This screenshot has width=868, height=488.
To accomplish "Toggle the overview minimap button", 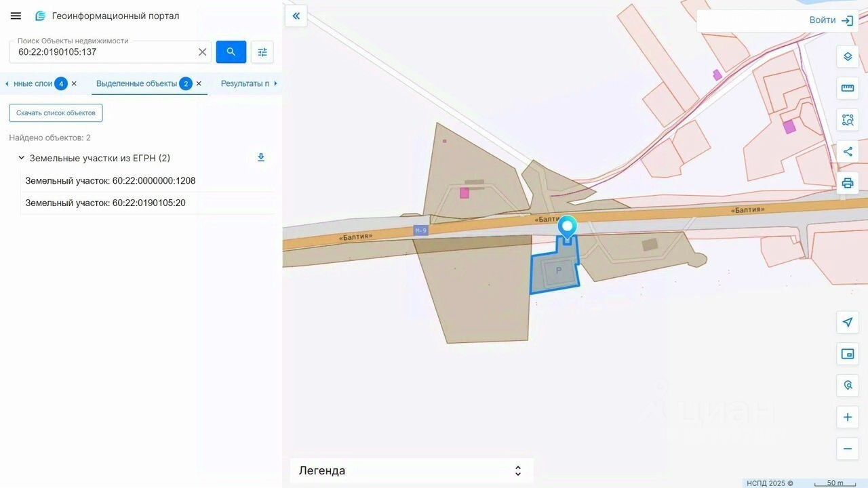I will 848,354.
